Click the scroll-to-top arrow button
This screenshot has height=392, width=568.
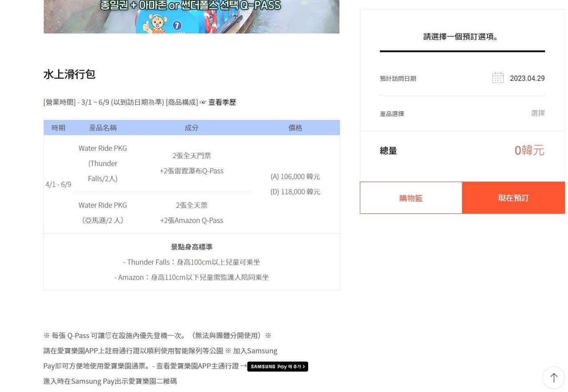pos(553,378)
